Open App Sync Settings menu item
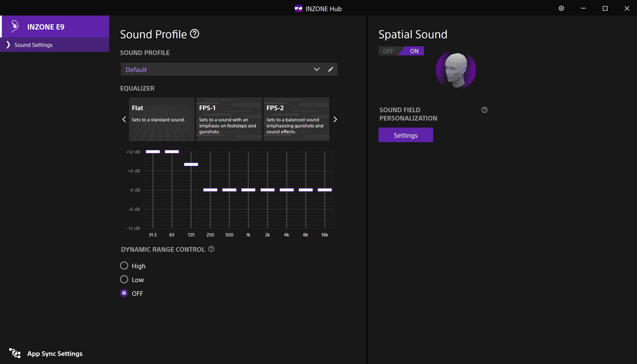The height and width of the screenshot is (364, 637). [x=55, y=353]
